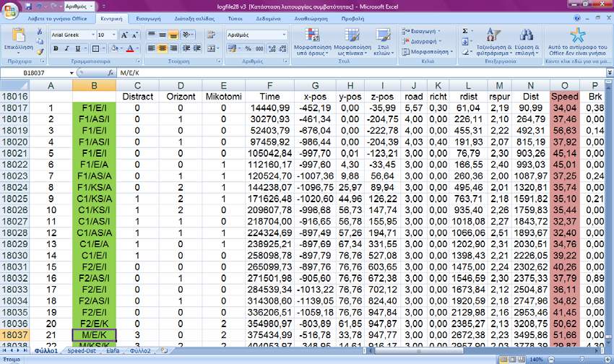Toggle align text right
614x364 pixels.
(173, 48)
